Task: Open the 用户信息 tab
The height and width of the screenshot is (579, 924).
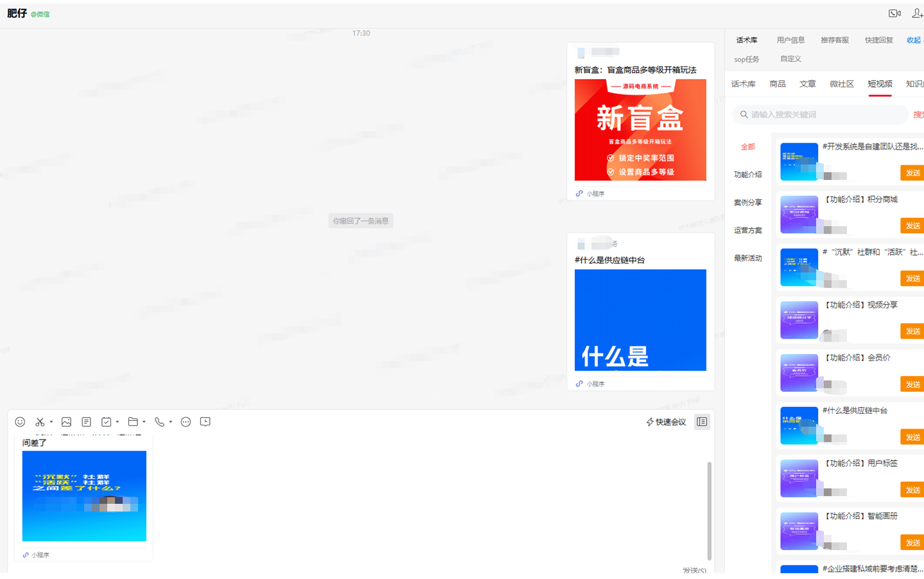Action: [790, 40]
